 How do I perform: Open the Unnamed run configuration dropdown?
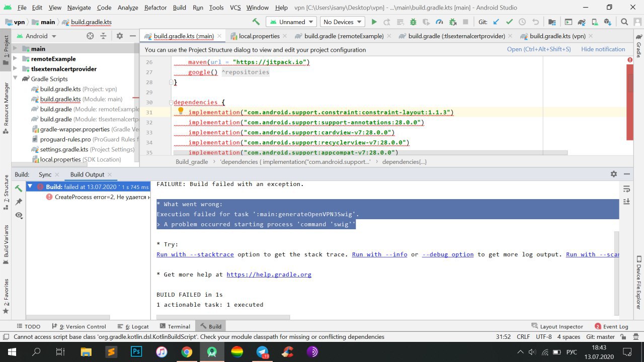291,22
